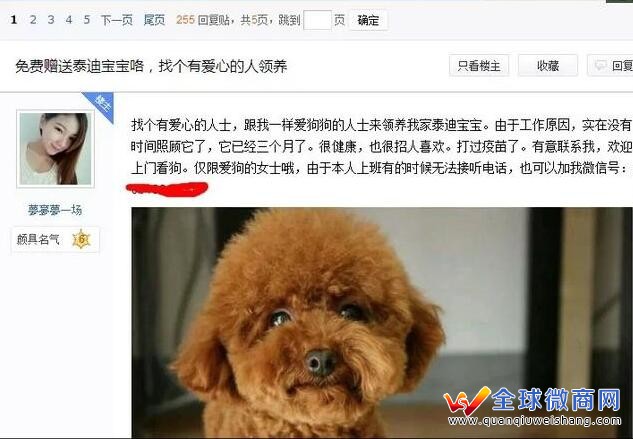Open the poster's avatar photo

[x=55, y=149]
